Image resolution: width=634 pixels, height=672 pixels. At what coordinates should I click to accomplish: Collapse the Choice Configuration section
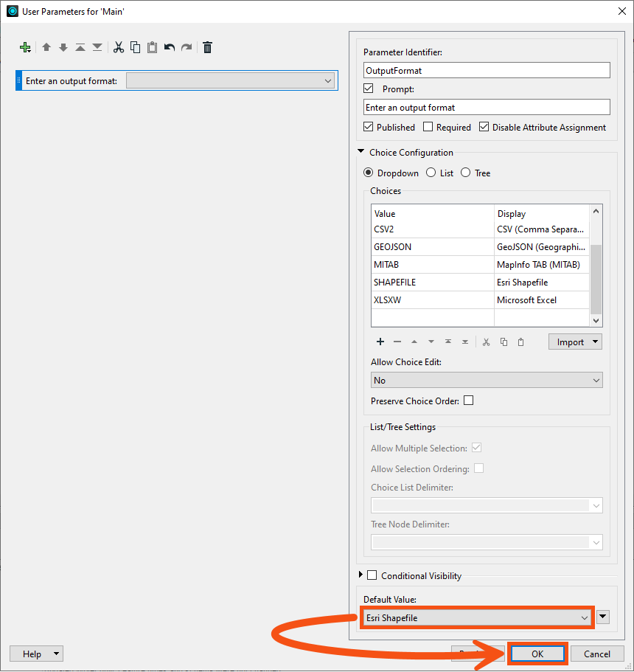coord(360,151)
